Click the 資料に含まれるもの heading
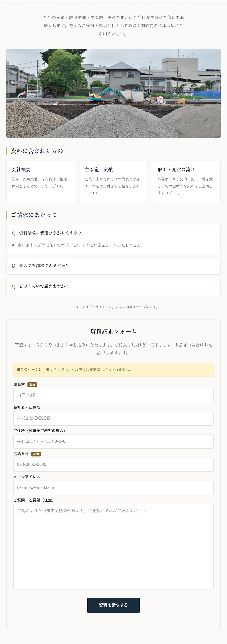 click(x=37, y=151)
